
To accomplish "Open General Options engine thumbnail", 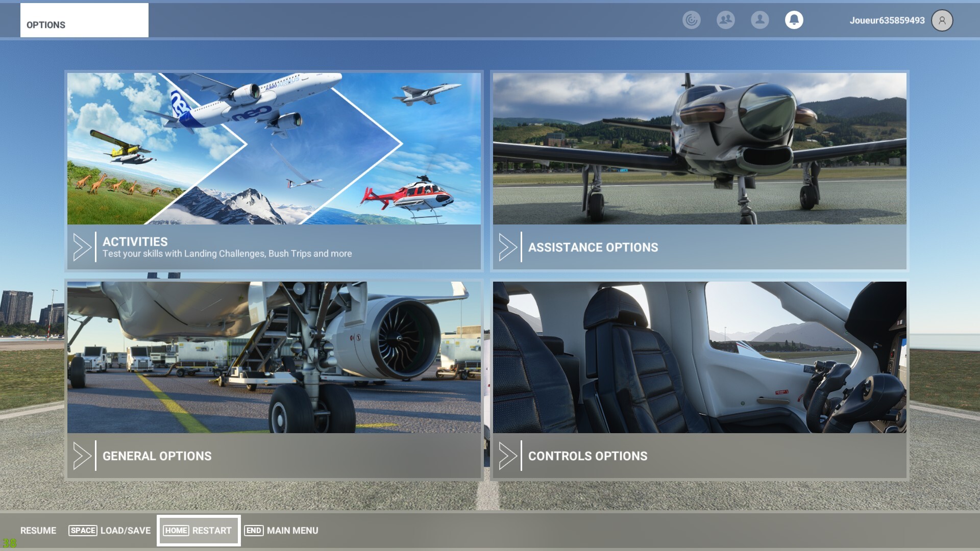I will click(x=274, y=357).
